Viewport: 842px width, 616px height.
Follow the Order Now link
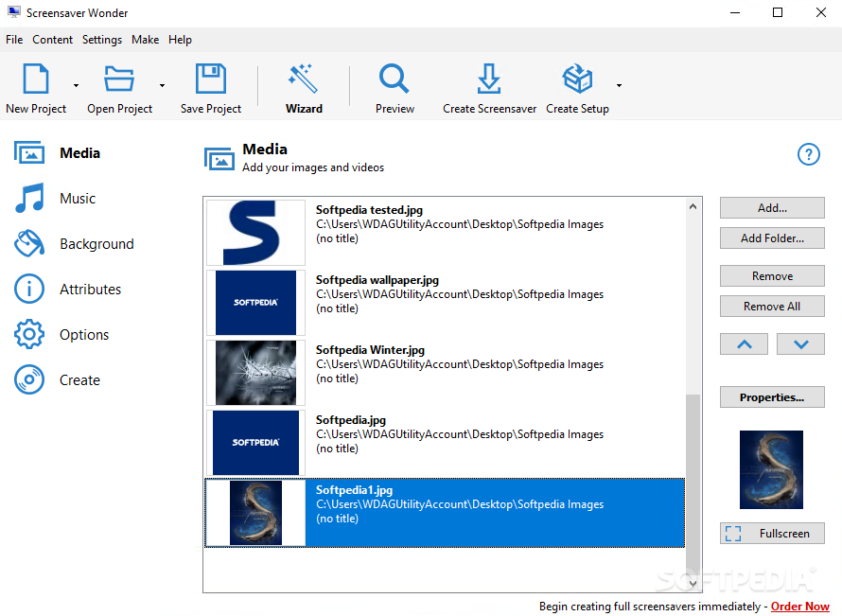(x=800, y=607)
